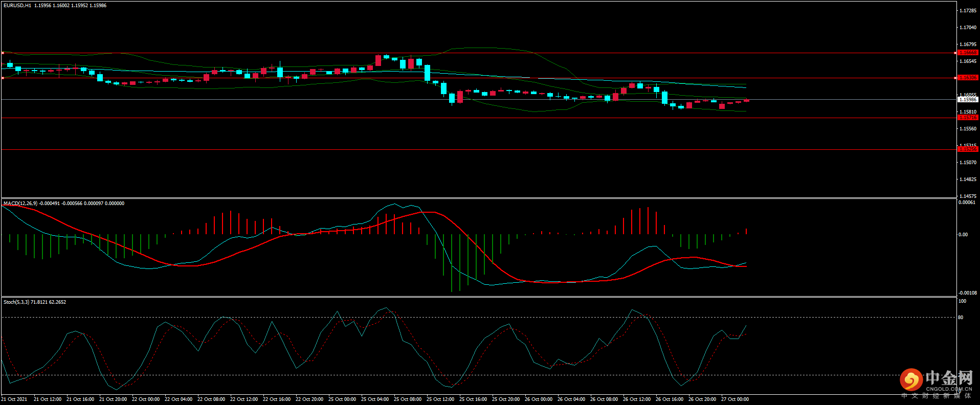Screen dimensions: 980x405
Task: Click the 1.17285 price scale value
Action: [968, 11]
